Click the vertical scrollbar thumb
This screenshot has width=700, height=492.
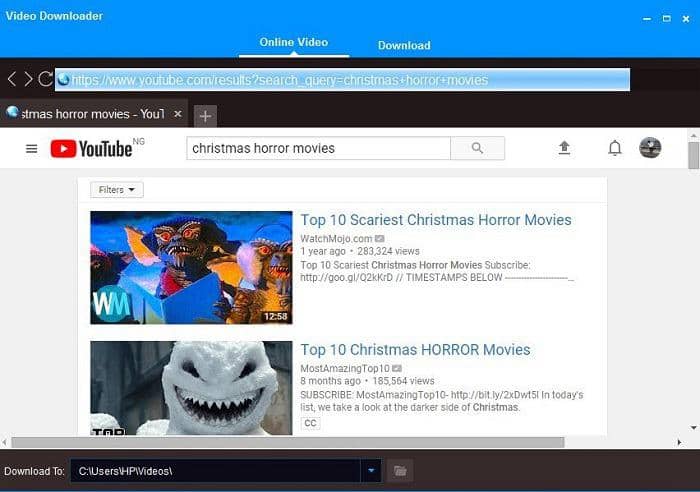693,155
